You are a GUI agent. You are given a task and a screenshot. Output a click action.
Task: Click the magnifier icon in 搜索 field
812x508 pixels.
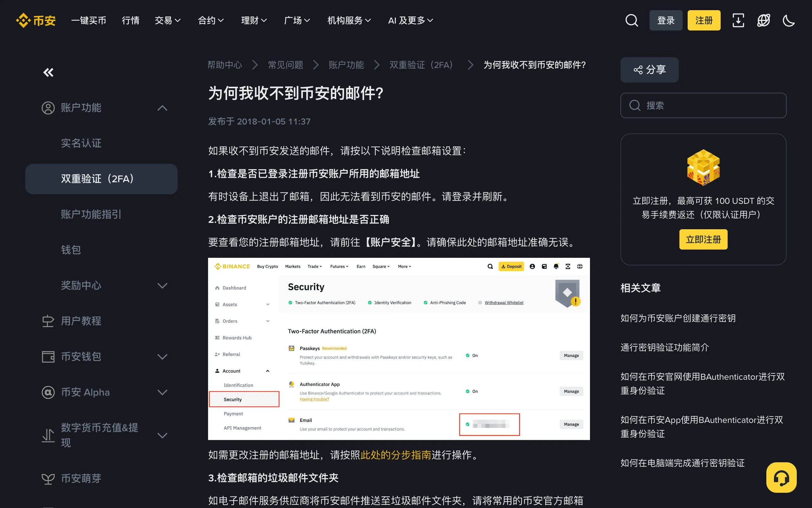[x=634, y=105]
